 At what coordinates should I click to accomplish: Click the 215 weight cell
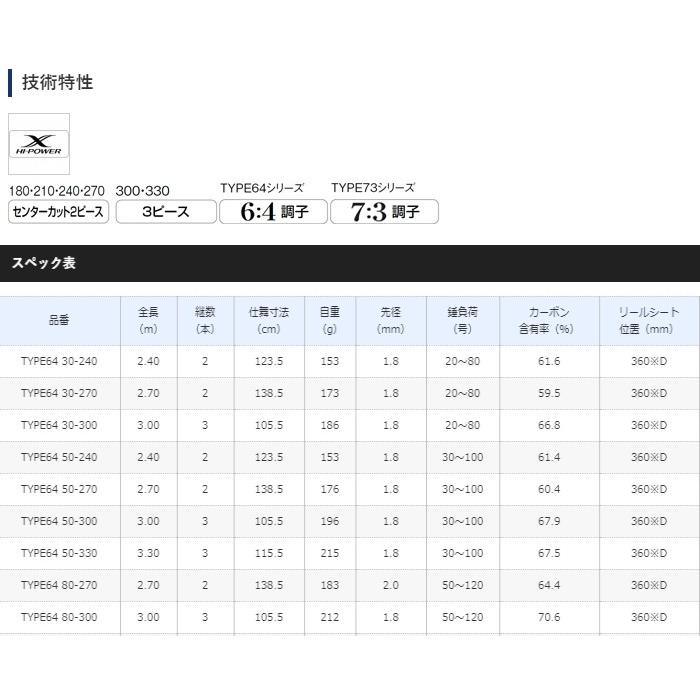[x=330, y=553]
